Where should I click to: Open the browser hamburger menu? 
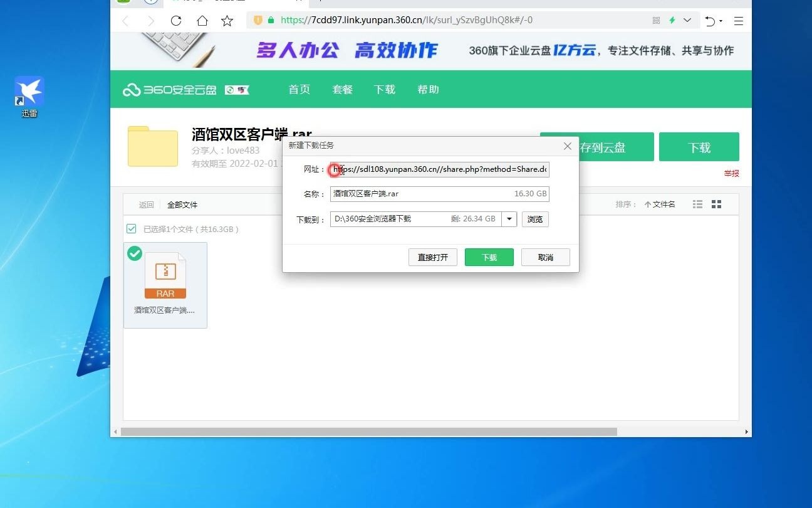click(739, 21)
